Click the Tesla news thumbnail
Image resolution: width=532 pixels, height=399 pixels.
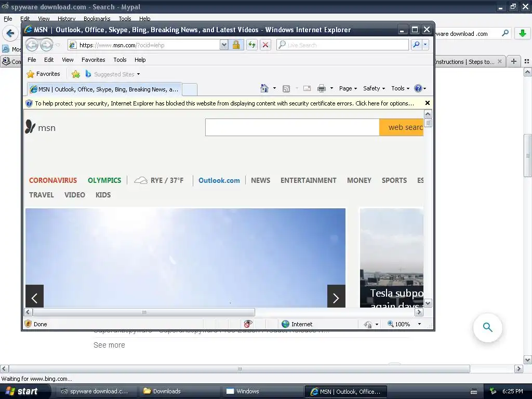click(x=392, y=258)
